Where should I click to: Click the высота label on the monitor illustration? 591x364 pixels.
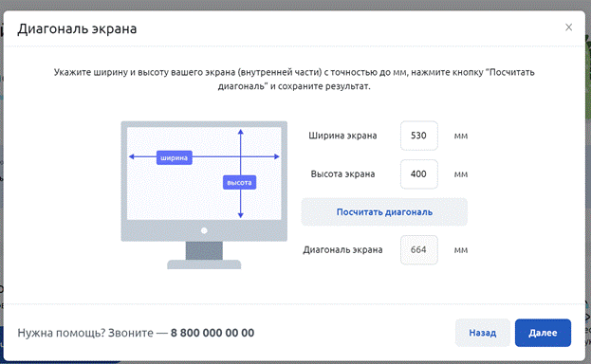(x=239, y=182)
